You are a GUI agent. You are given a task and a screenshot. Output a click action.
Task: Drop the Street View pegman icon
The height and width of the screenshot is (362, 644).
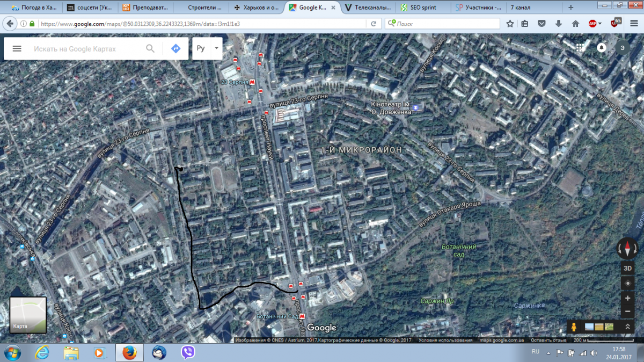pos(574,327)
